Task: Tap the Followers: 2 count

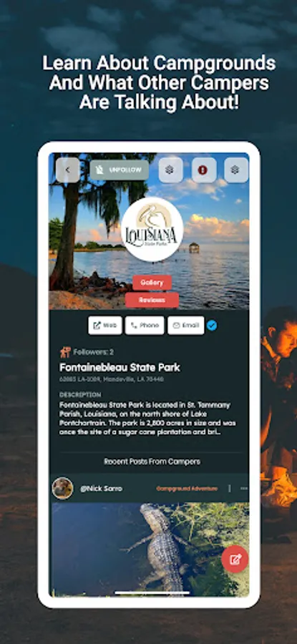Action: click(x=93, y=352)
